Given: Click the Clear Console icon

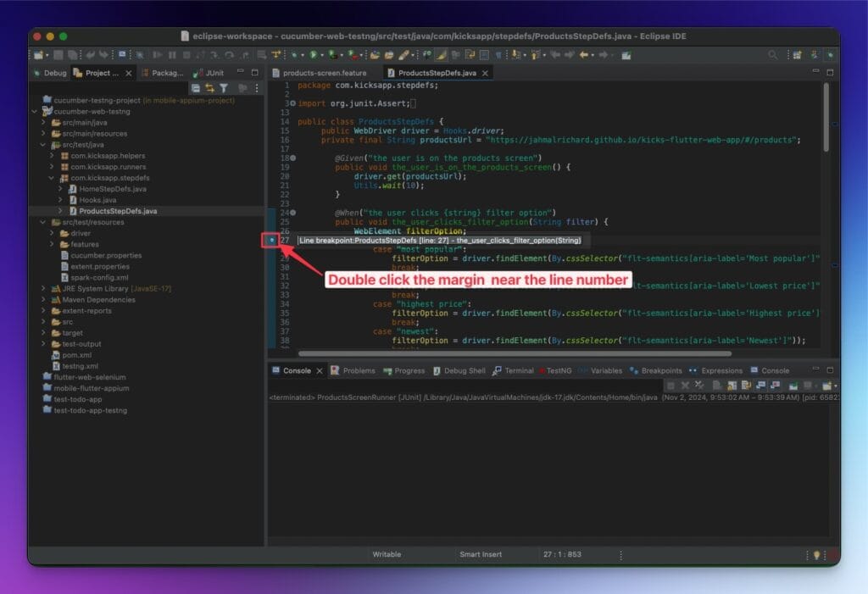Looking at the screenshot, I should (x=716, y=386).
